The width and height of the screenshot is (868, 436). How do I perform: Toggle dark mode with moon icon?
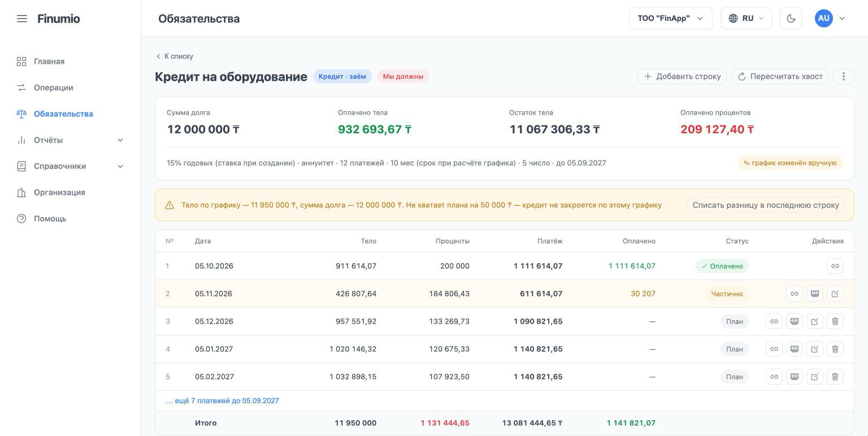click(x=791, y=19)
